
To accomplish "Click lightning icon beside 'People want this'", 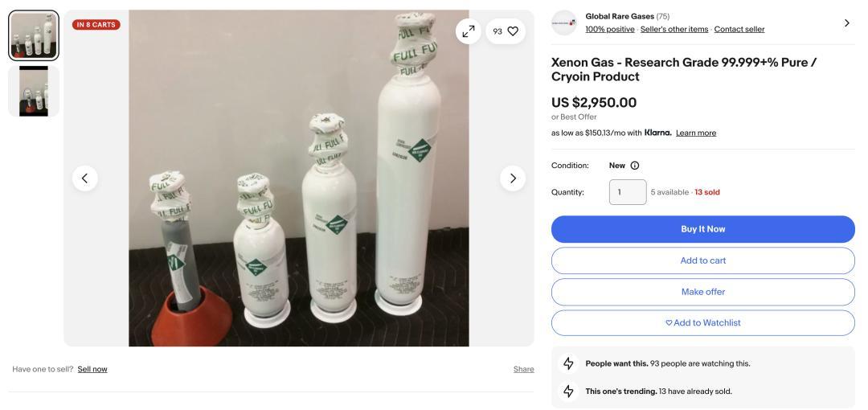I will coord(569,363).
